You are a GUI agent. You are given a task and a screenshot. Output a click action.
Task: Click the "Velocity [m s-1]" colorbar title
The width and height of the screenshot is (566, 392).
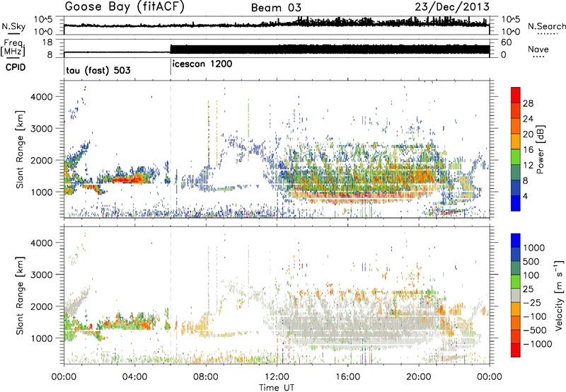(x=559, y=295)
